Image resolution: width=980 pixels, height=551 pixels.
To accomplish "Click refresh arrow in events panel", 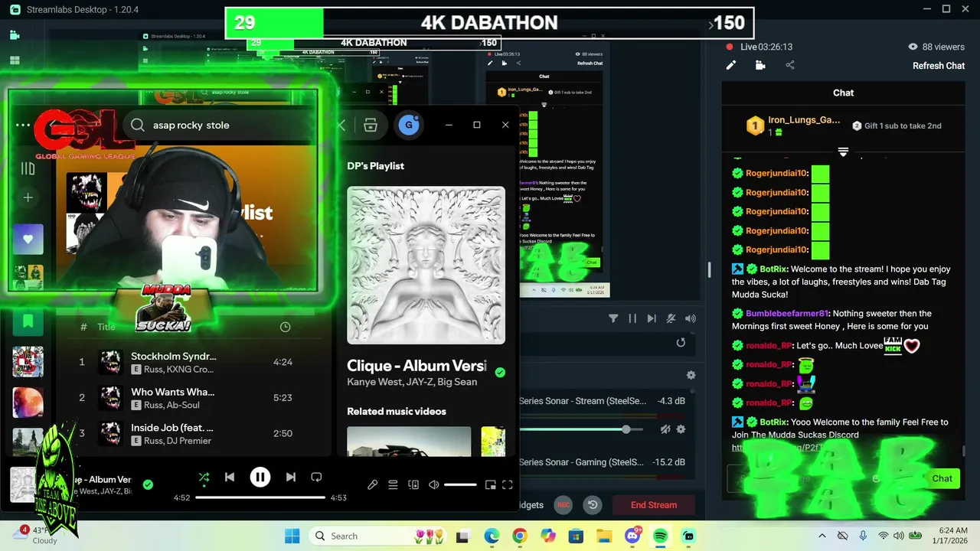I will click(681, 343).
